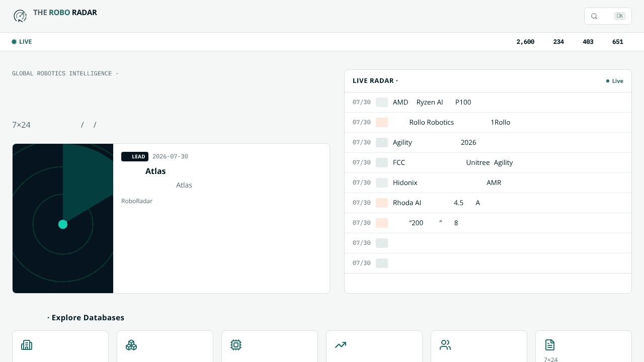Screen dimensions: 644x362
Task: Open the "200" 8 radar entry
Action: pos(488,223)
